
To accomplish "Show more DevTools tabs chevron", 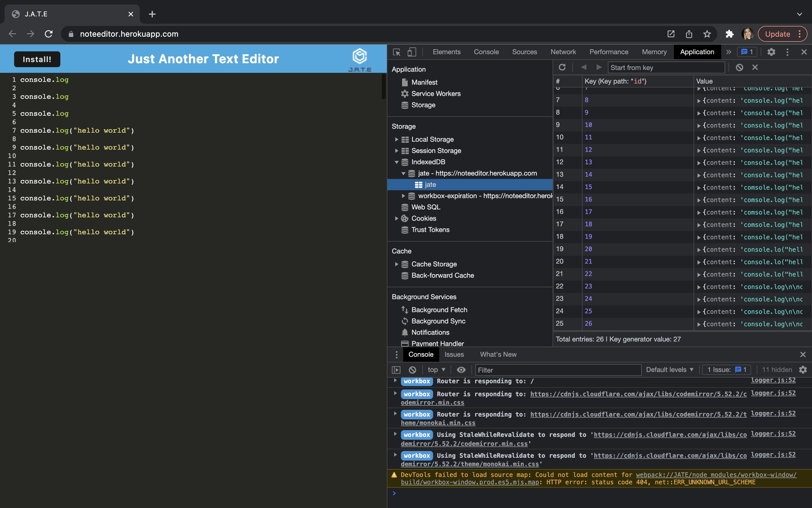I will (x=729, y=52).
